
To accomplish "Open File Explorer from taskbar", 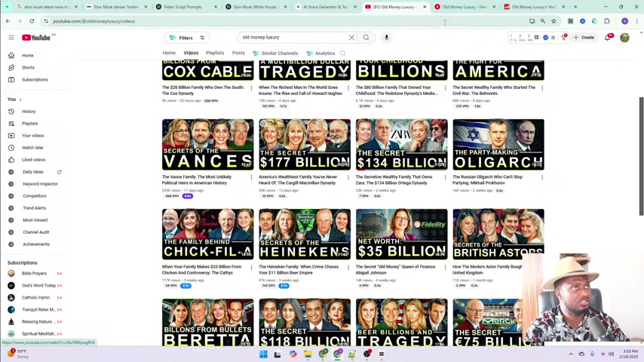I will click(x=308, y=354).
